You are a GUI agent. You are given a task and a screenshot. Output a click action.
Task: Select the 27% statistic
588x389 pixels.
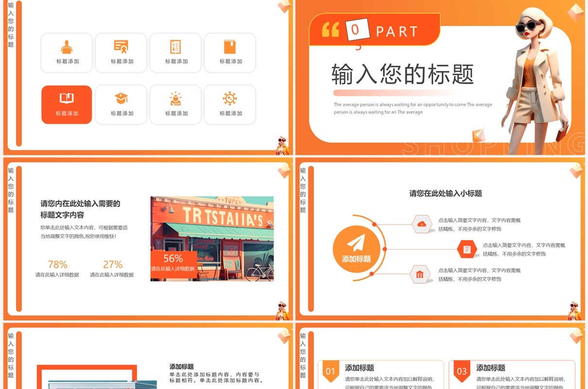point(113,265)
